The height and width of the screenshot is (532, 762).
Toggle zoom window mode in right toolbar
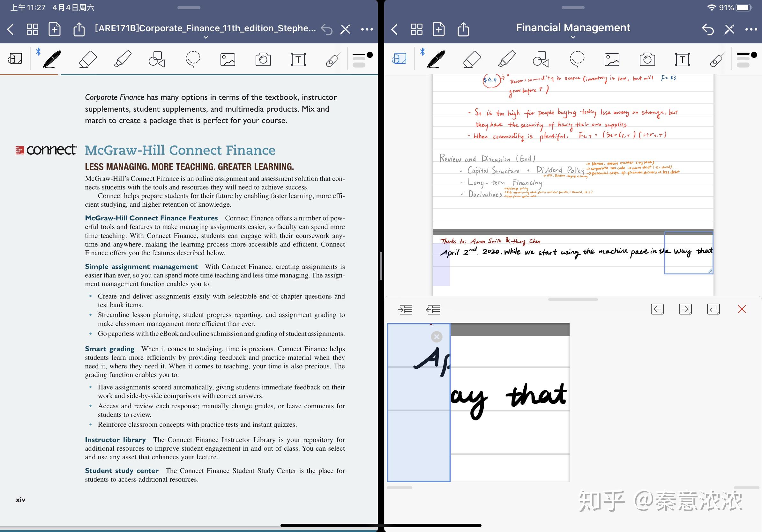pyautogui.click(x=399, y=59)
